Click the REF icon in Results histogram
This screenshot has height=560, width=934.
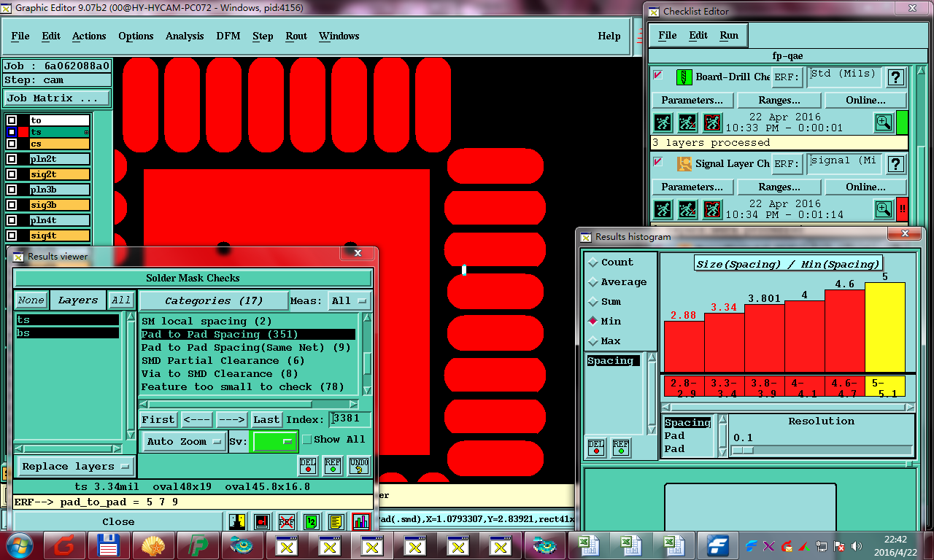tap(621, 447)
